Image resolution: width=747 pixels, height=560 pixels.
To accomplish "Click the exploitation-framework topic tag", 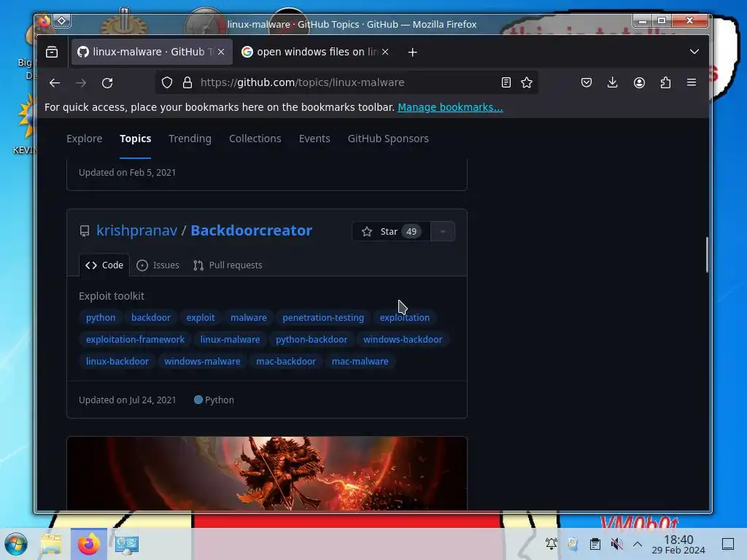I will point(135,340).
